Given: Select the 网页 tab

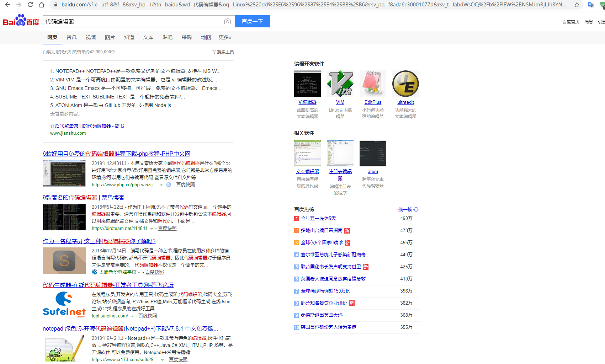Looking at the screenshot, I should click(x=52, y=37).
